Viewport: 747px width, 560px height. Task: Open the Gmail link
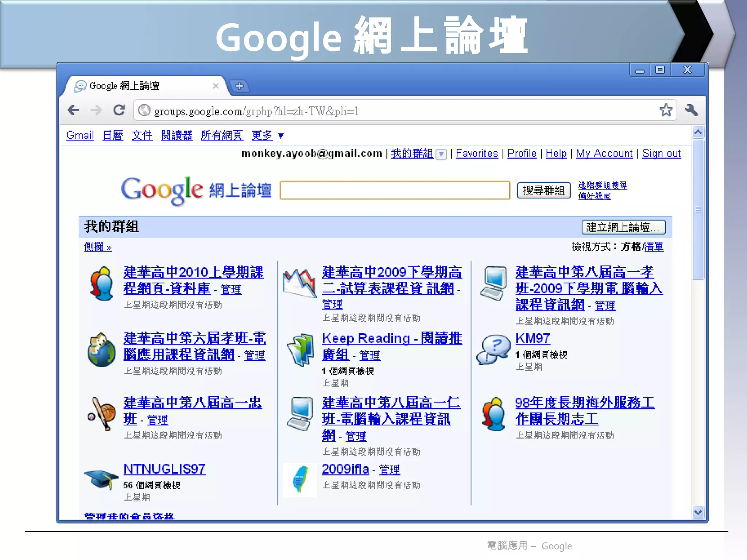80,135
